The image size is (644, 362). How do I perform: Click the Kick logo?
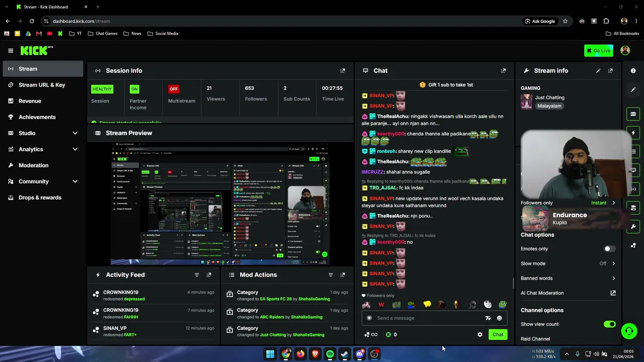tap(36, 50)
